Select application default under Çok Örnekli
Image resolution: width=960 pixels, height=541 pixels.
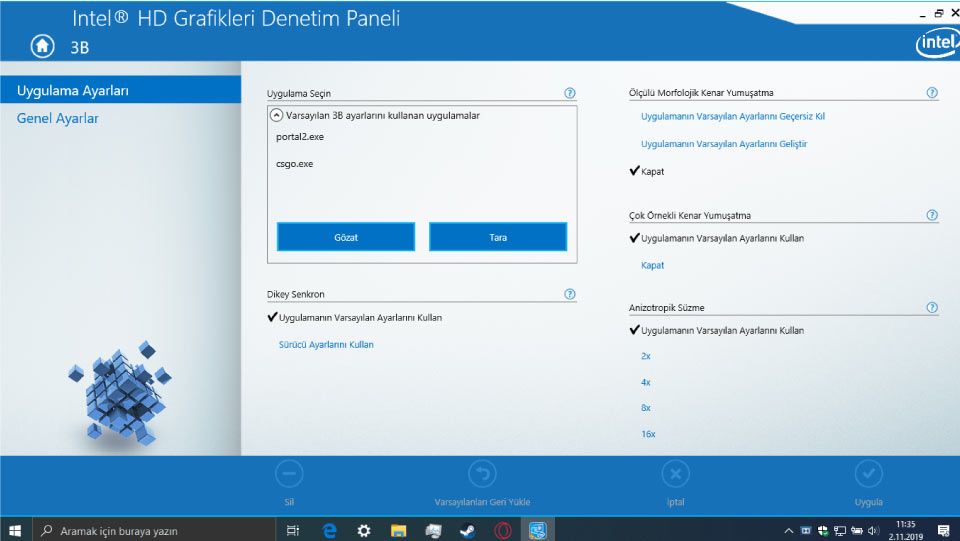722,238
